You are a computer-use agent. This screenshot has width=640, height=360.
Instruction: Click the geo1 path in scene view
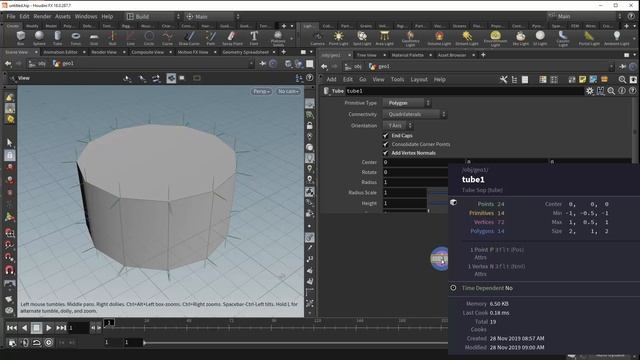(64, 63)
